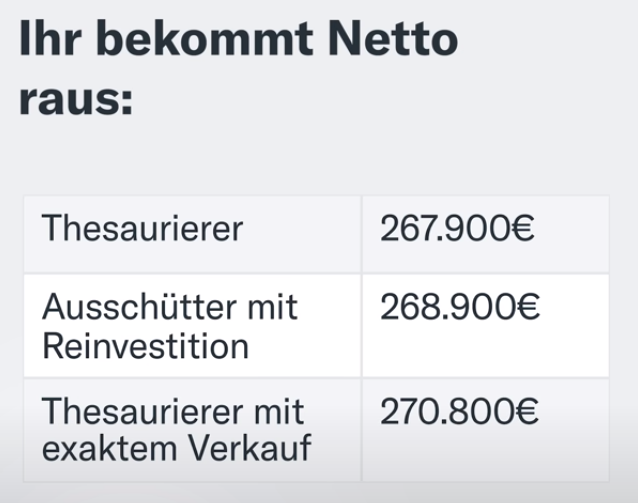This screenshot has height=503, width=638.
Task: Click the 270.800€ amount
Action: tap(459, 410)
